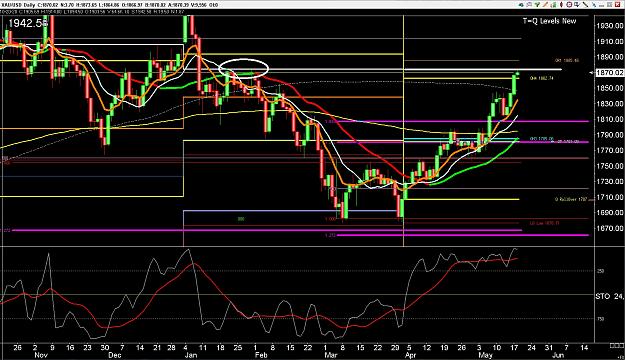
Task: Click the STO 24 stochastic indicator label
Action: coord(610,296)
